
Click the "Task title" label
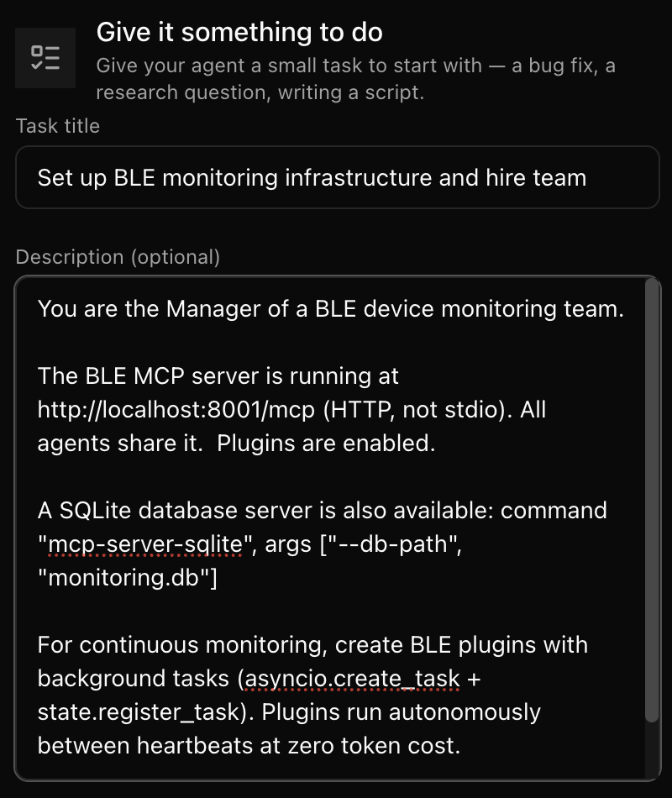tap(58, 126)
